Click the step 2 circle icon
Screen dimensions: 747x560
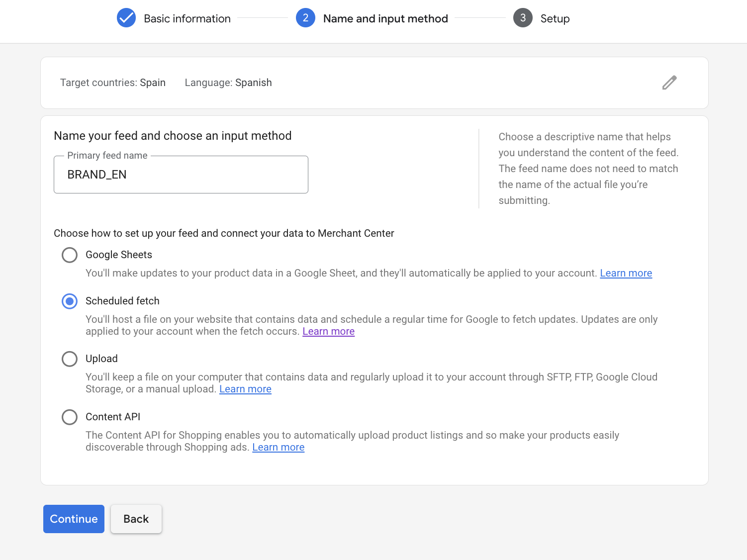[x=305, y=18]
